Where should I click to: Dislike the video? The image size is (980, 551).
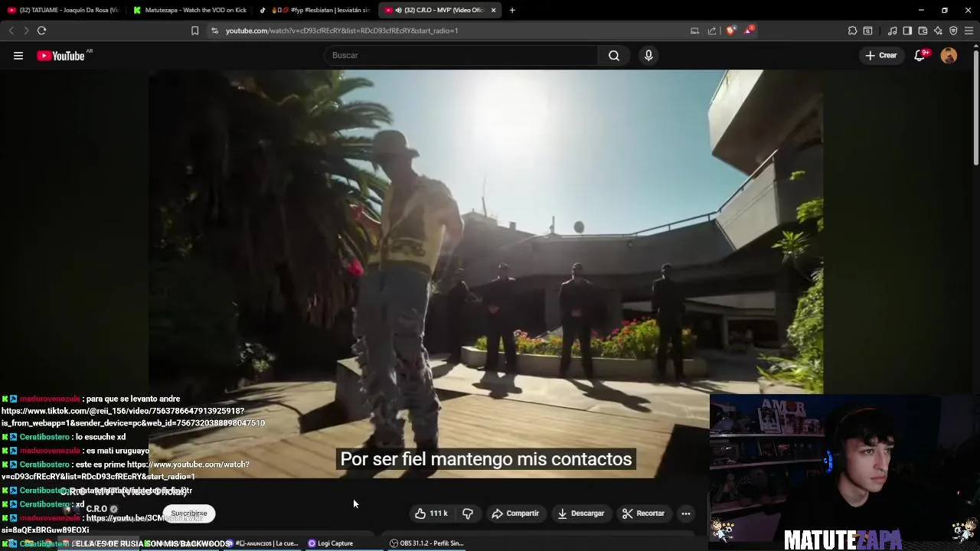[x=468, y=514]
